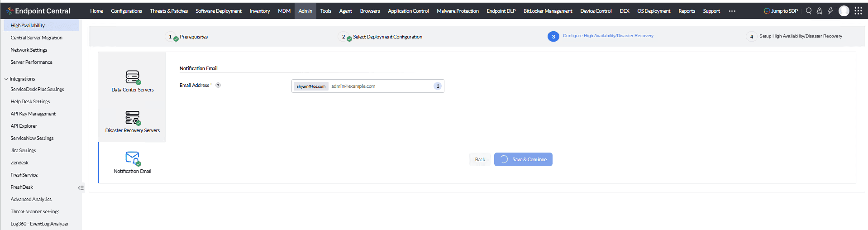868x230 pixels.
Task: Open the Inventory menu
Action: point(260,11)
